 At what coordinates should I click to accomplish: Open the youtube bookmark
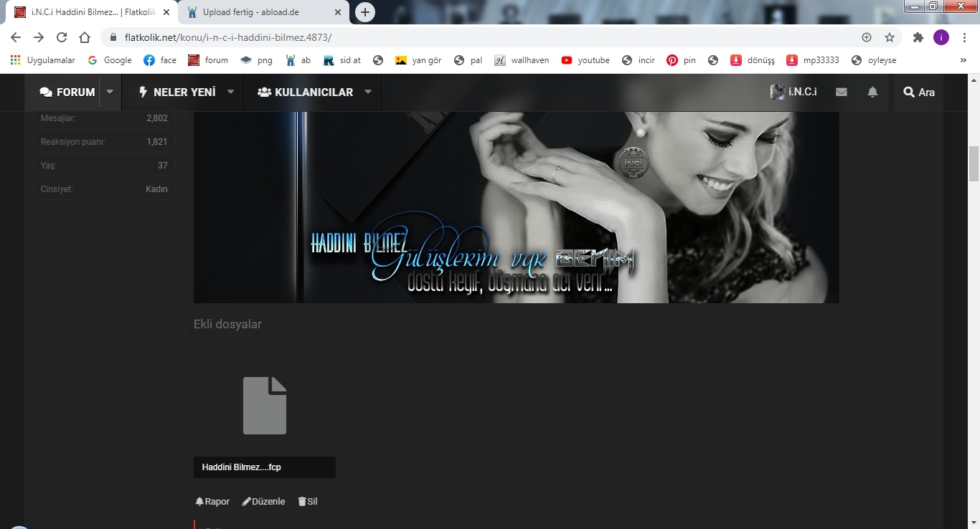(x=585, y=60)
